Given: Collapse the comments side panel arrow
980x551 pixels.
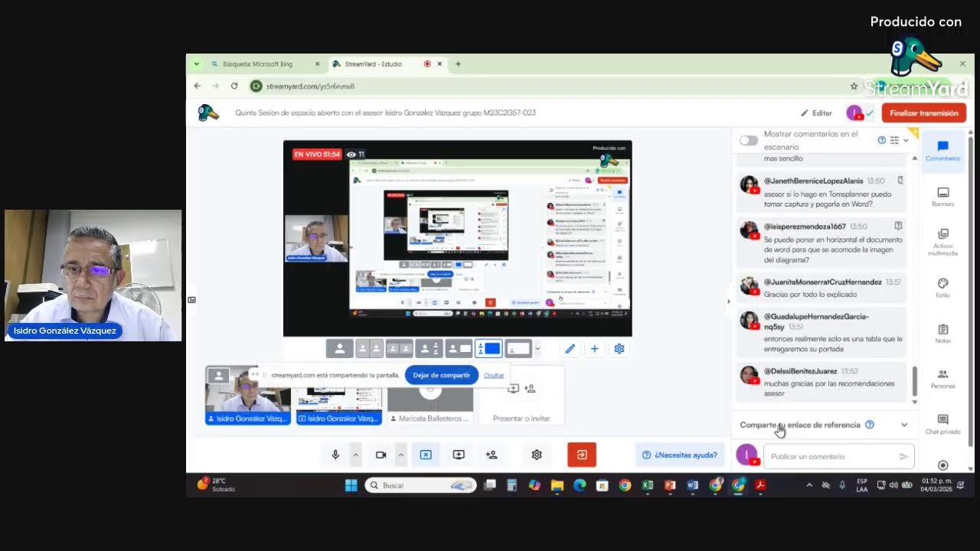Looking at the screenshot, I should pyautogui.click(x=728, y=301).
